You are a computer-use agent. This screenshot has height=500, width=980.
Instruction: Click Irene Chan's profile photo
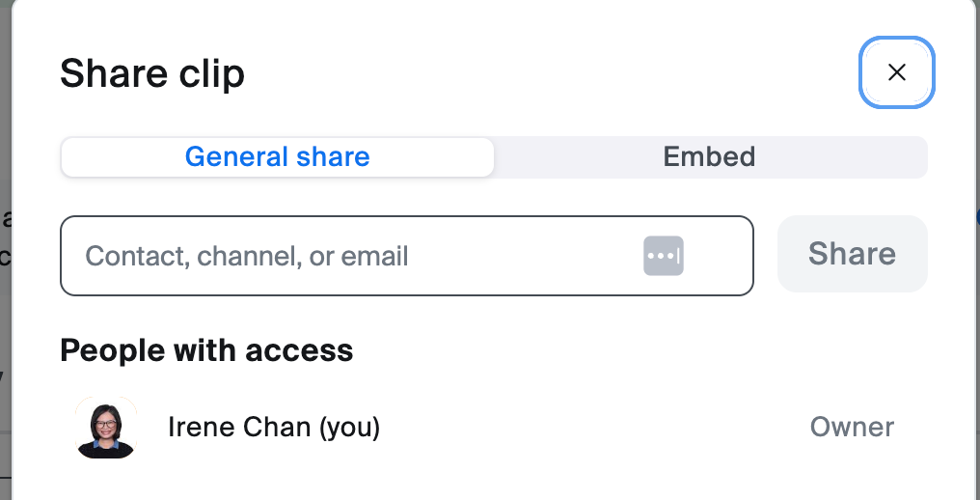[106, 428]
